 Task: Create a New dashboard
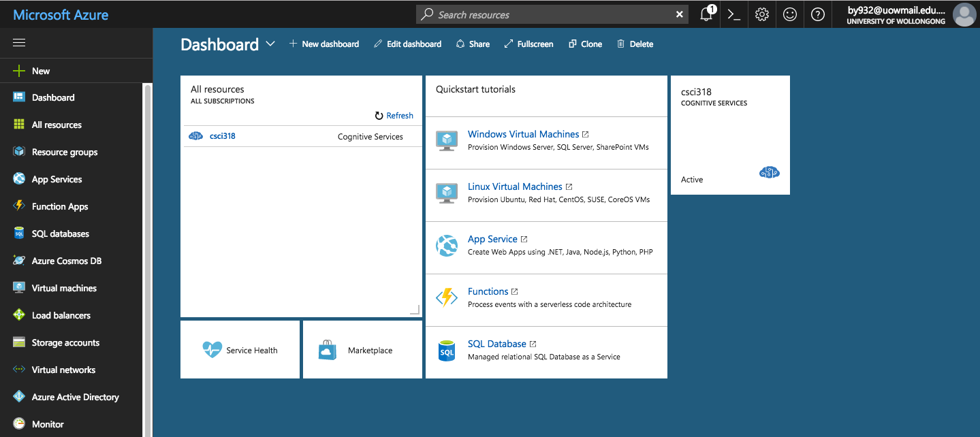[324, 44]
